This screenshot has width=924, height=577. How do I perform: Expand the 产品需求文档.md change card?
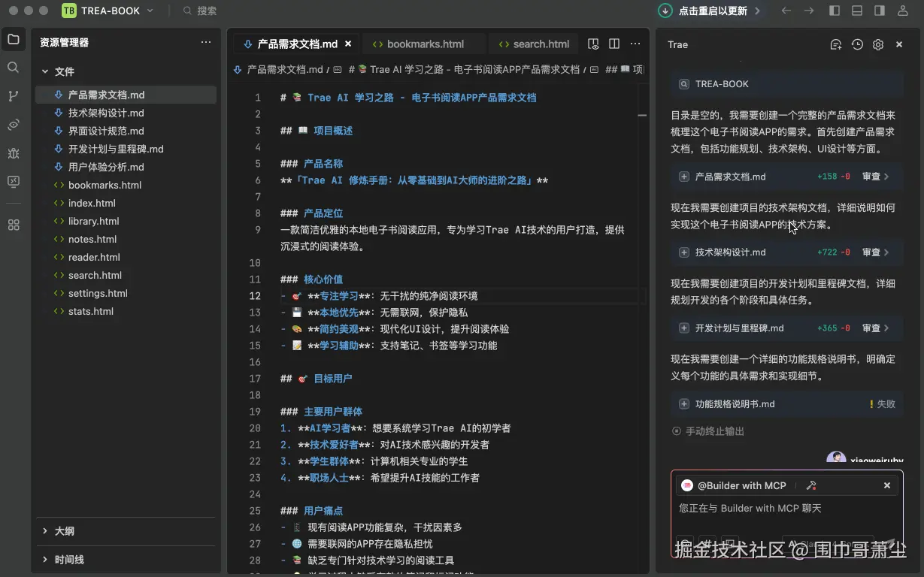[684, 177]
